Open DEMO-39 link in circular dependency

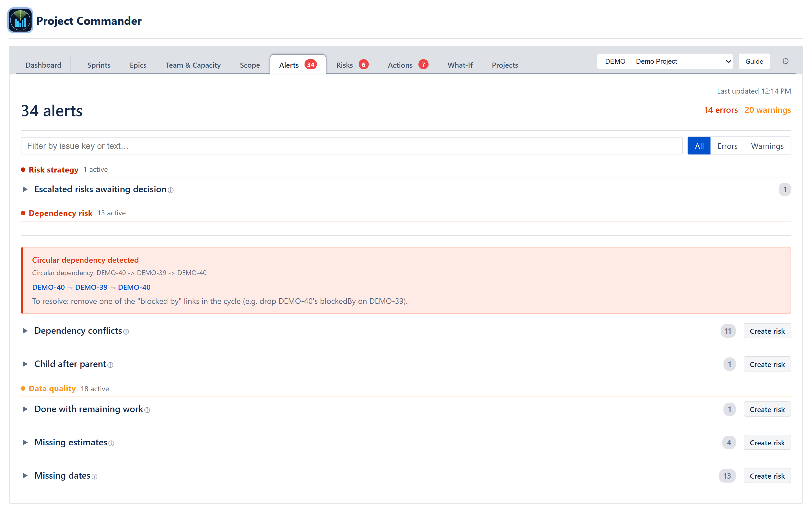(x=91, y=287)
